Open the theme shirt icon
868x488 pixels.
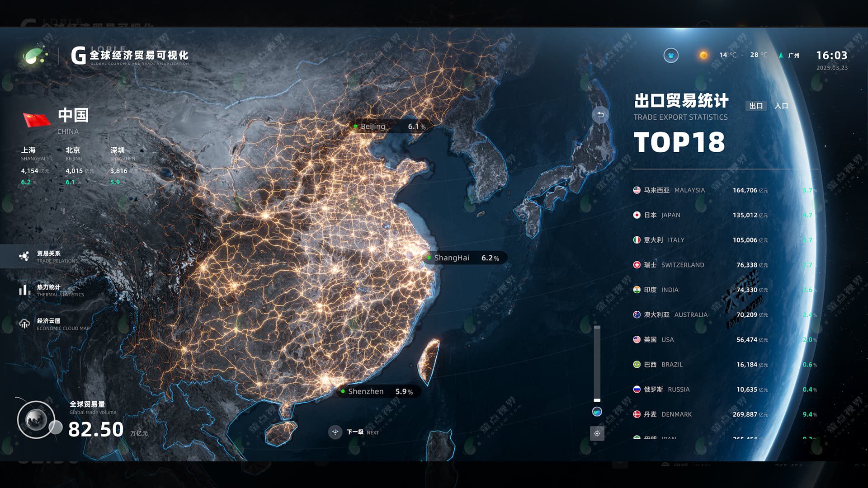pos(671,56)
